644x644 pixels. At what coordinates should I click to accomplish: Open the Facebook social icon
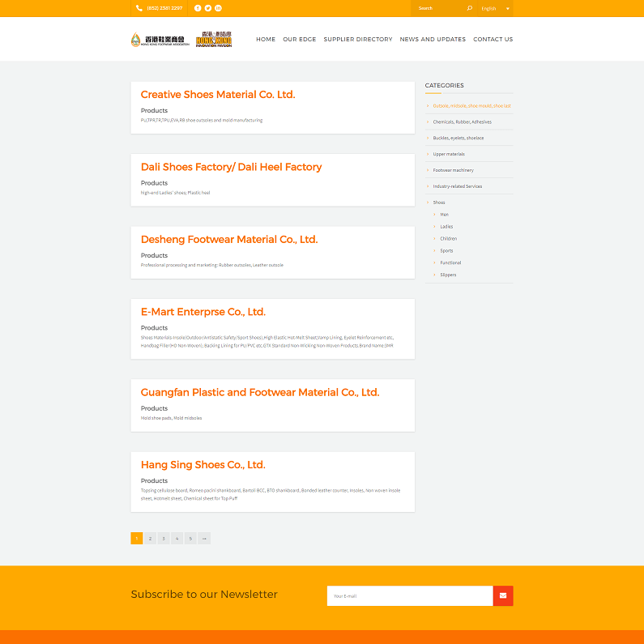click(198, 8)
